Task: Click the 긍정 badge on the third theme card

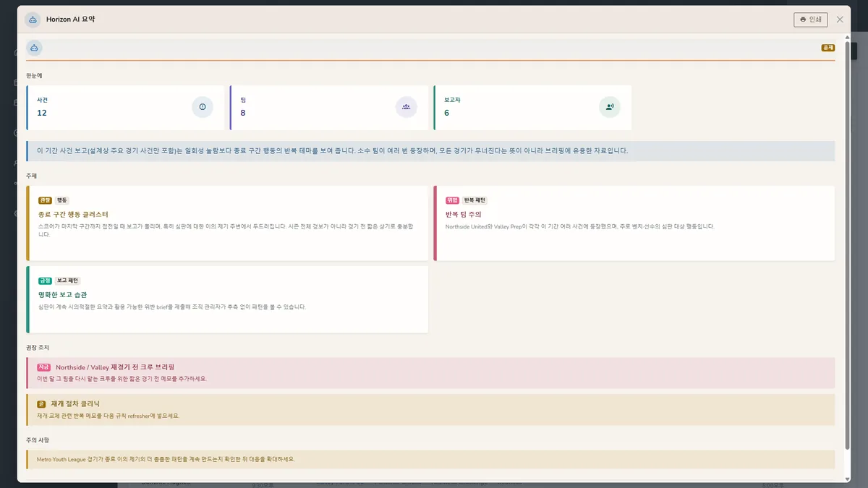Action: click(45, 281)
